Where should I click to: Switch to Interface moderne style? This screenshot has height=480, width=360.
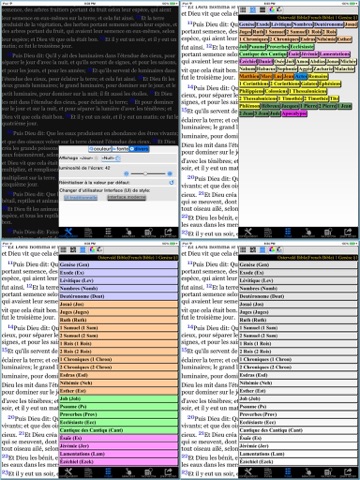pos(127,197)
